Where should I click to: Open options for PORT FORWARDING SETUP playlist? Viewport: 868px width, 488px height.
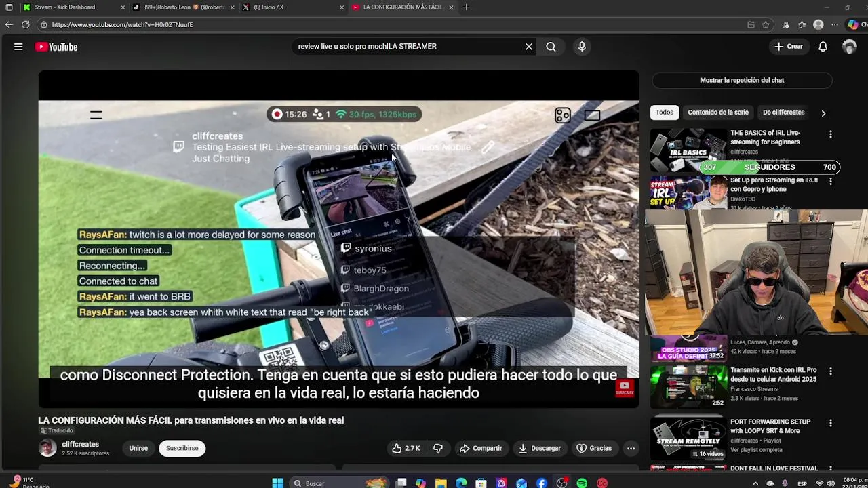[x=831, y=423]
